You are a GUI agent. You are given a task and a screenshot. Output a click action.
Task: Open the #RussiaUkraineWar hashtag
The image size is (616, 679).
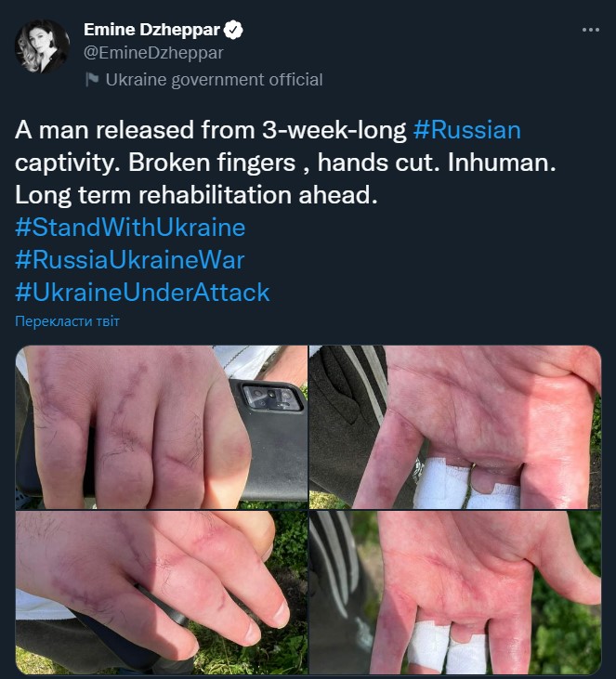tap(130, 260)
